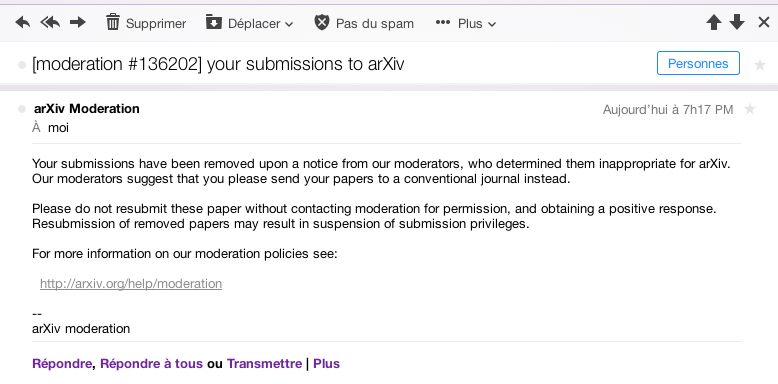Open the Plus link in the reply footer
This screenshot has width=778, height=384.
click(326, 364)
